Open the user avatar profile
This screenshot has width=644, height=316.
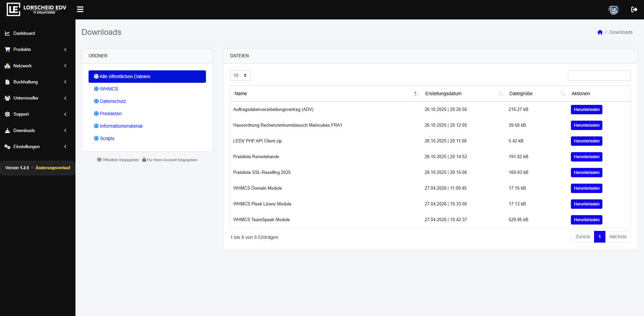click(x=613, y=9)
